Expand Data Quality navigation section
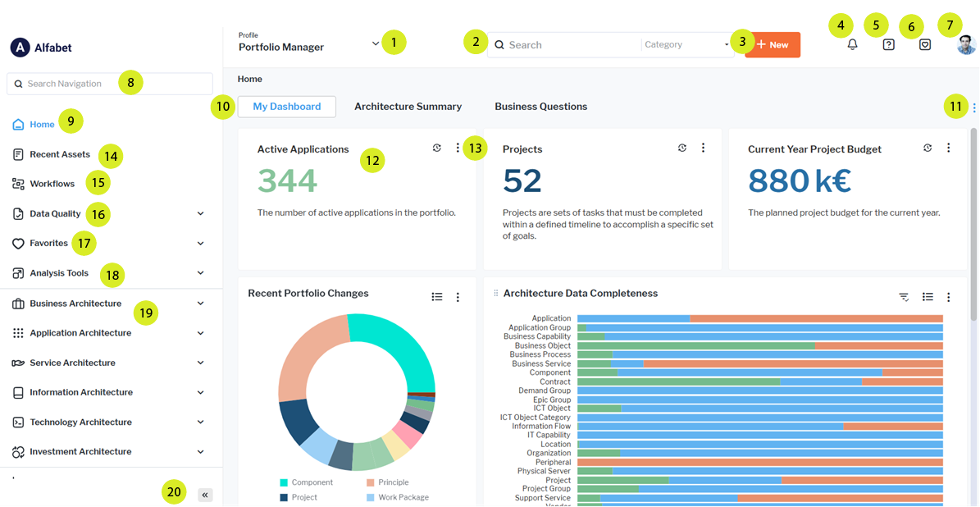The image size is (980, 507). (200, 214)
